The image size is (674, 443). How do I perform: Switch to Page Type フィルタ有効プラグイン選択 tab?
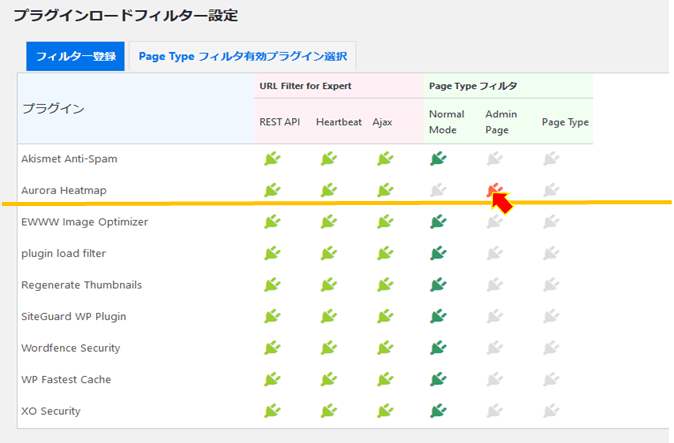[x=242, y=56]
